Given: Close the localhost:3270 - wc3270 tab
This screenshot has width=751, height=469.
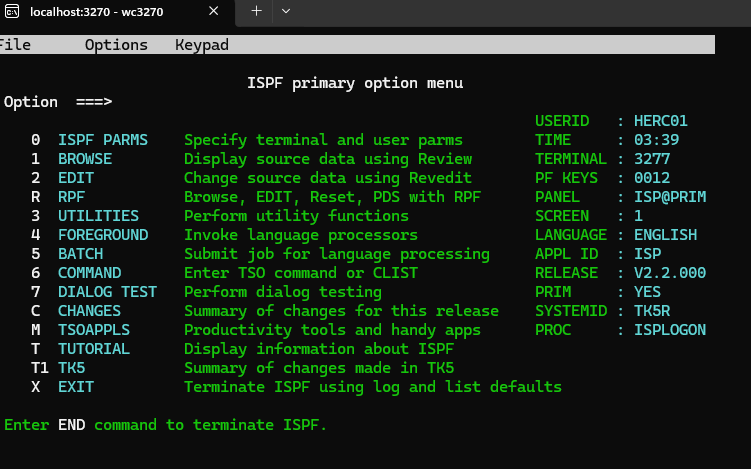Looking at the screenshot, I should 214,11.
